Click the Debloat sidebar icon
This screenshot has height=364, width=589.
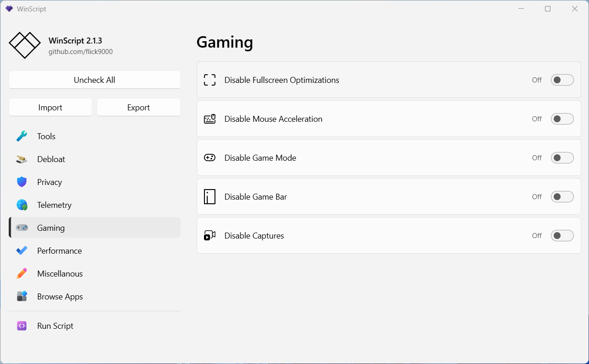pyautogui.click(x=22, y=159)
